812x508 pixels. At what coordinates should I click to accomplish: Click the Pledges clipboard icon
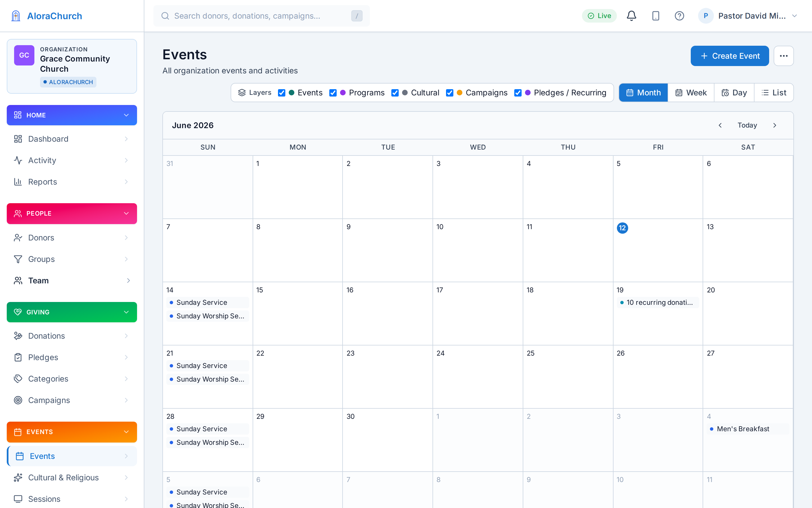point(18,357)
